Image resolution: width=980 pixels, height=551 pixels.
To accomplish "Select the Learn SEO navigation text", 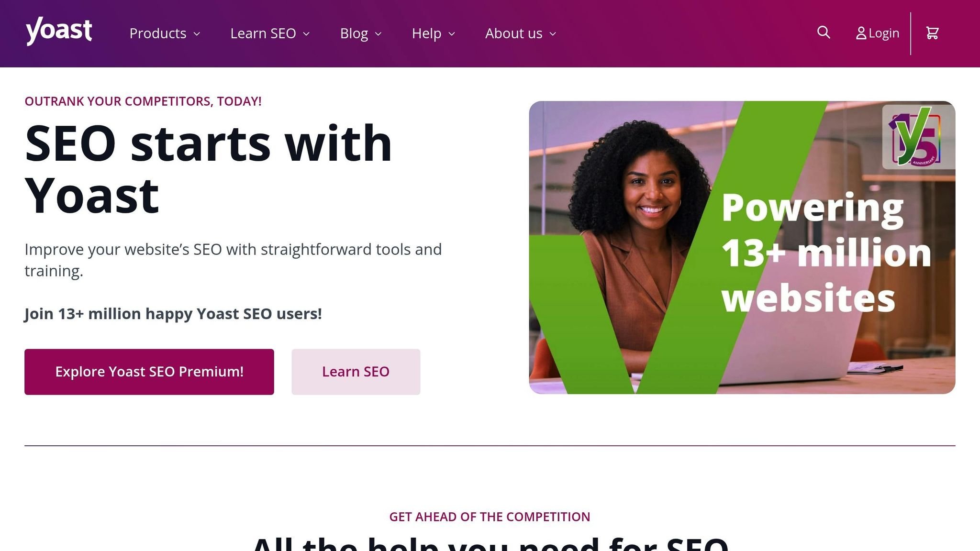I will click(x=263, y=33).
